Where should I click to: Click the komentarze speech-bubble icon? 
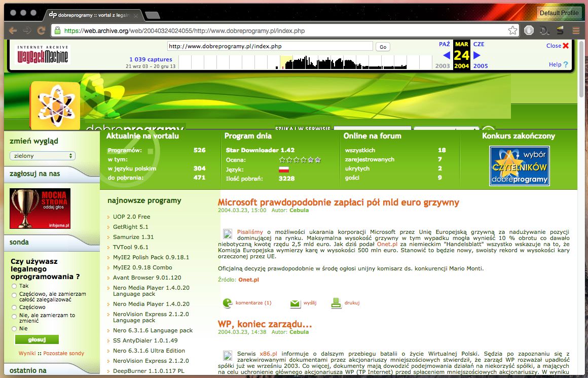227,303
